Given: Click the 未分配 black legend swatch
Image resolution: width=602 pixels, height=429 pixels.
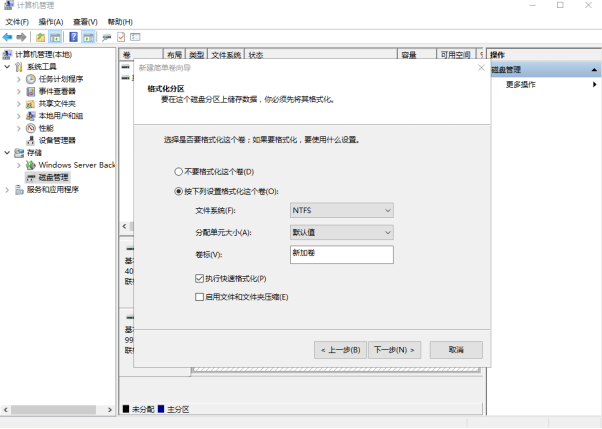Looking at the screenshot, I should tap(126, 409).
